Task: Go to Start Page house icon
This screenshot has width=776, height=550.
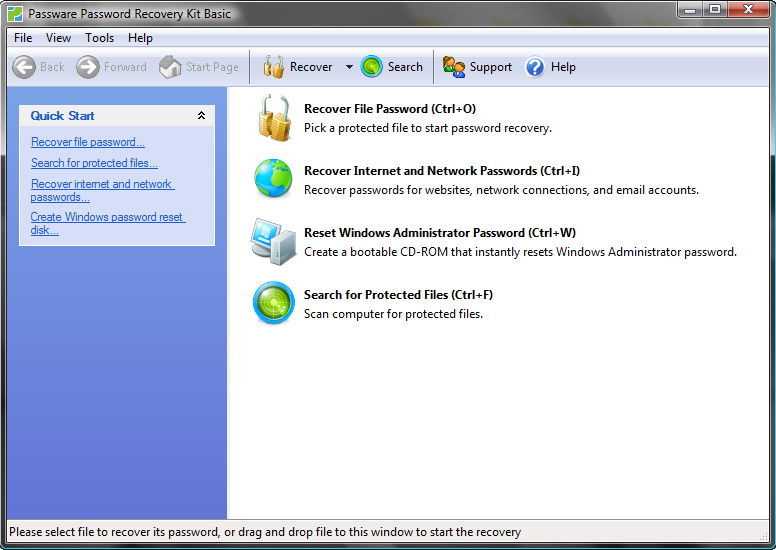Action: pos(170,67)
